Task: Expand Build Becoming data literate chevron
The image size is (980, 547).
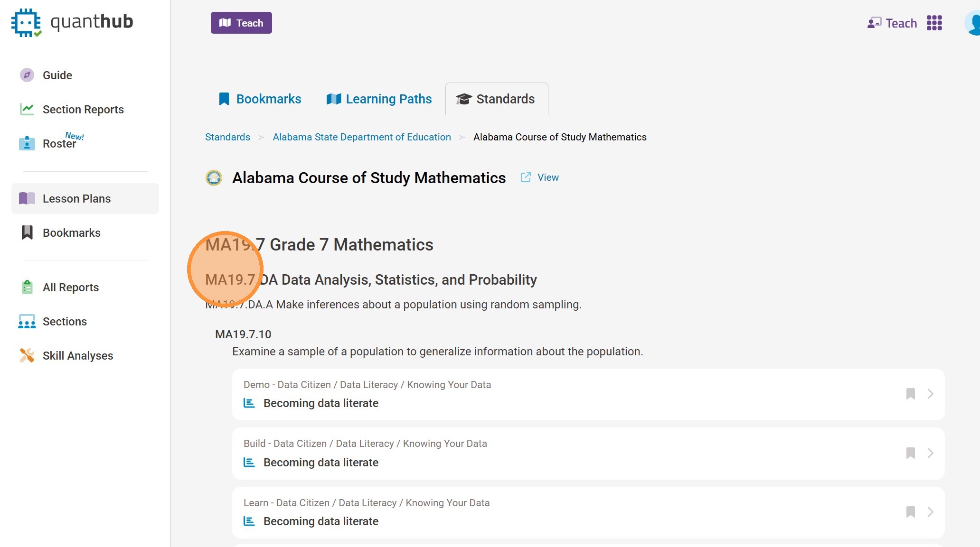Action: [930, 453]
